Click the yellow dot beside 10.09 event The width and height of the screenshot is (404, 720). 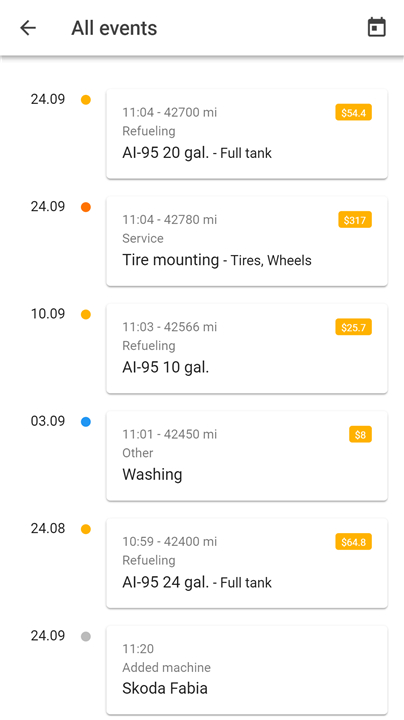coord(86,315)
